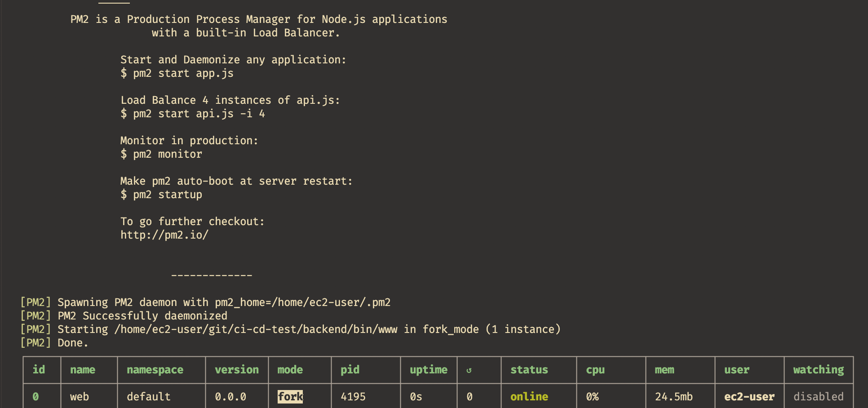Click the command "$ pm2 monitor"
Viewport: 868px width, 408px height.
point(161,154)
